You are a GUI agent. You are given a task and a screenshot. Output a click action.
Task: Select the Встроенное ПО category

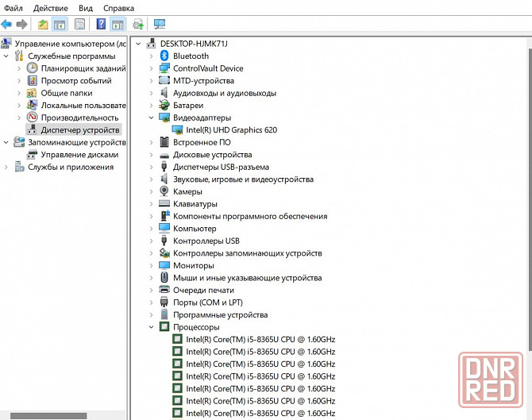point(202,142)
